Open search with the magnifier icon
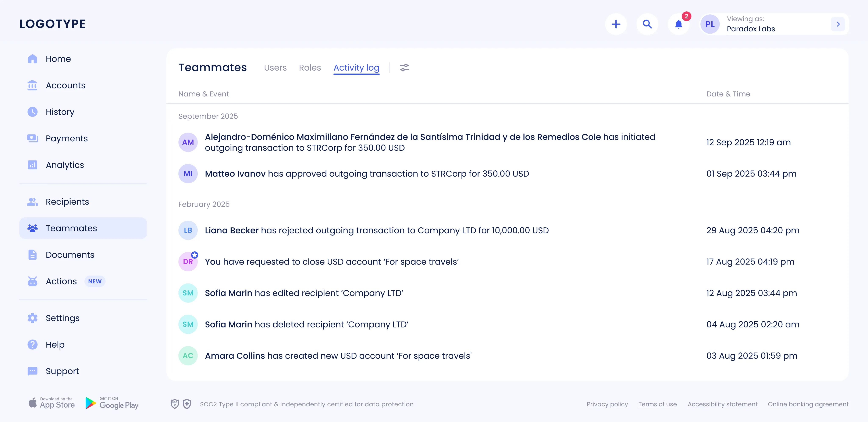This screenshot has height=422, width=868. point(647,24)
